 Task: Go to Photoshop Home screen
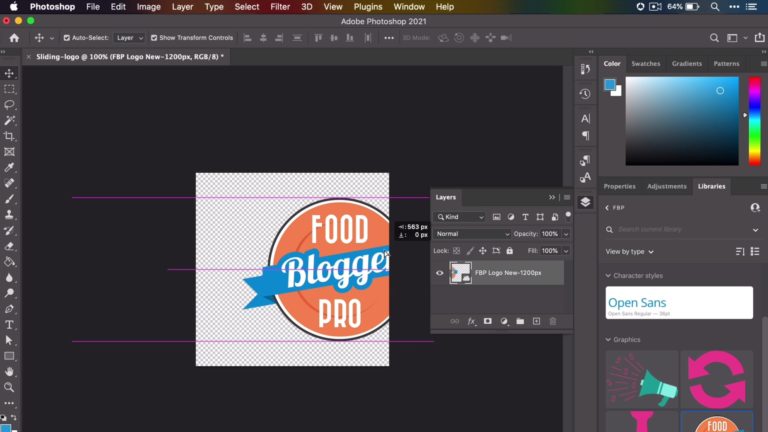click(x=14, y=38)
